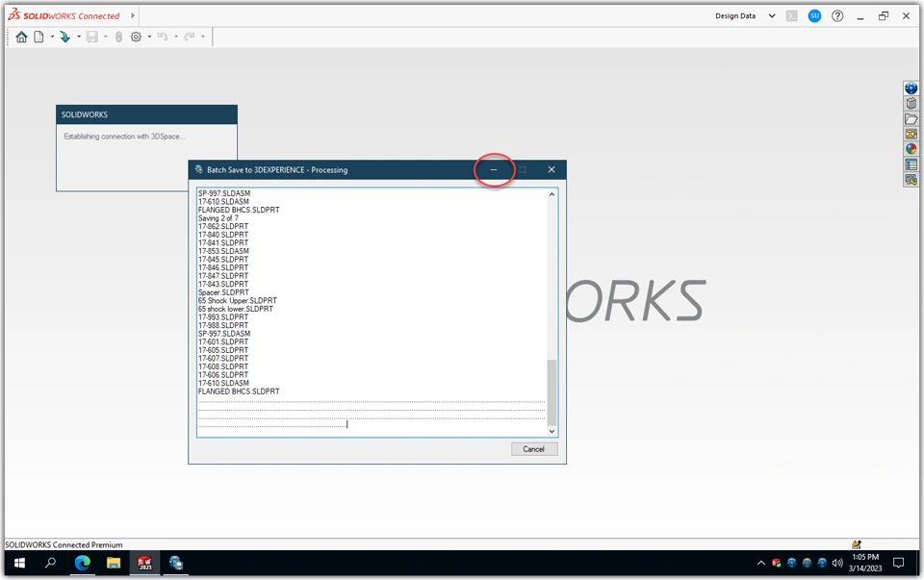Viewport: 924px width, 580px height.
Task: Click '17-601.SLDPRT' in the log
Action: [223, 341]
